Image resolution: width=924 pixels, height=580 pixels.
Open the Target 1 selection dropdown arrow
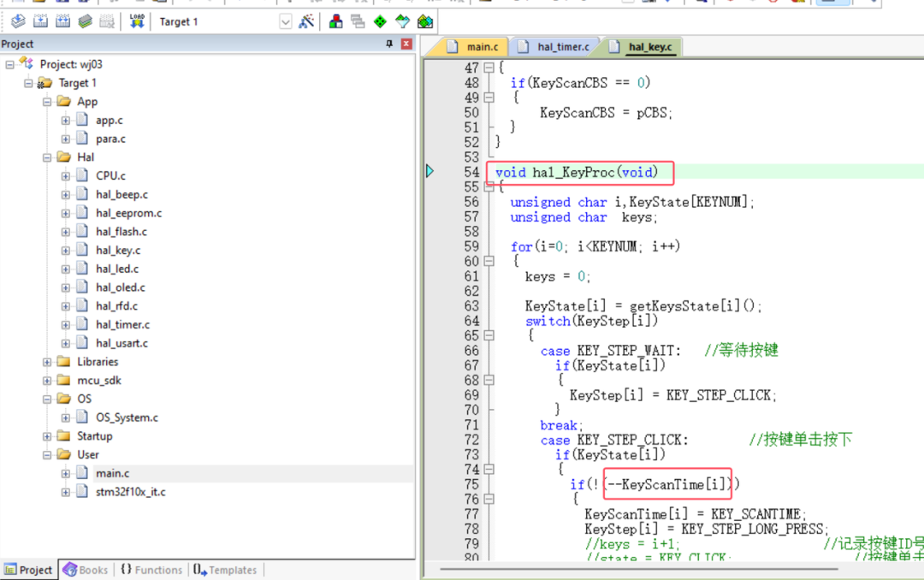(x=285, y=22)
